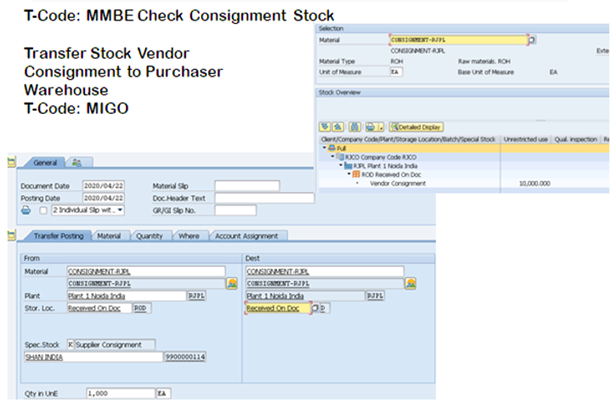Click the company code icon next to RJCO

point(340,157)
